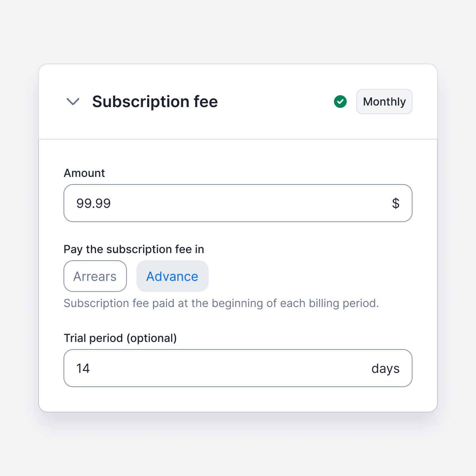Screen dimensions: 476x476
Task: Click the days unit suffix
Action: pos(386,369)
